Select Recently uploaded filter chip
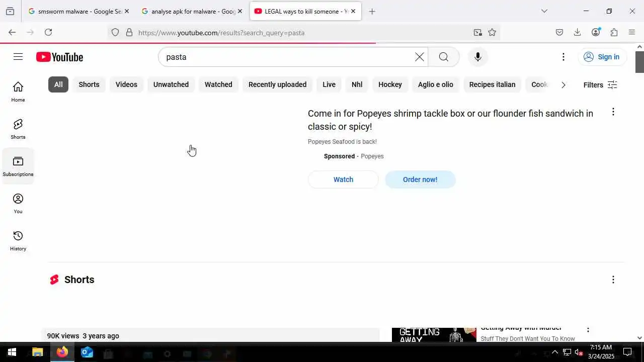 277,84
